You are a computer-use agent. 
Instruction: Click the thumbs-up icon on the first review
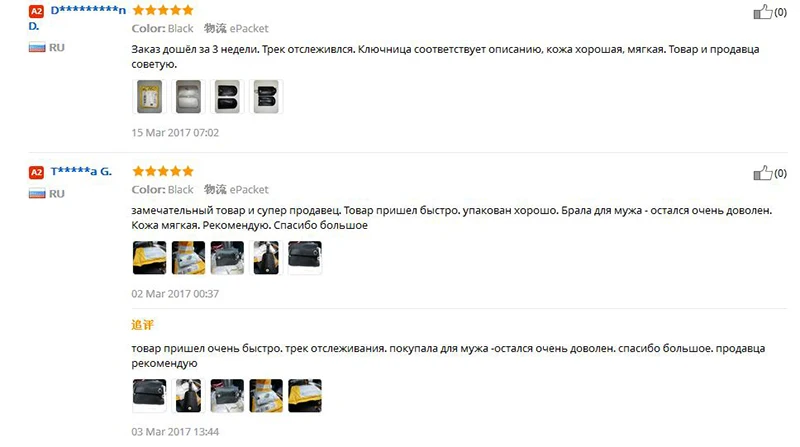(x=763, y=12)
